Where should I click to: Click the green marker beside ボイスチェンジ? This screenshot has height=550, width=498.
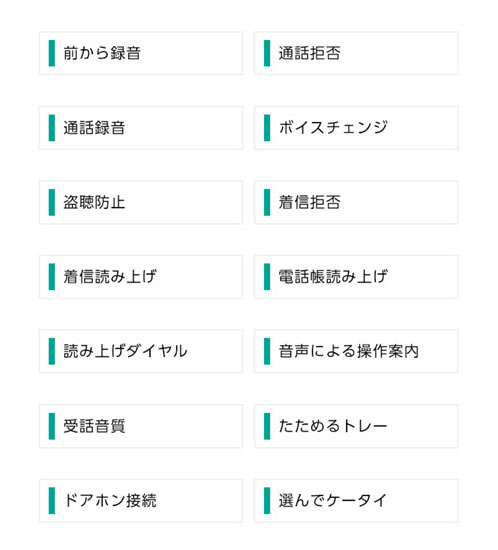(x=267, y=128)
